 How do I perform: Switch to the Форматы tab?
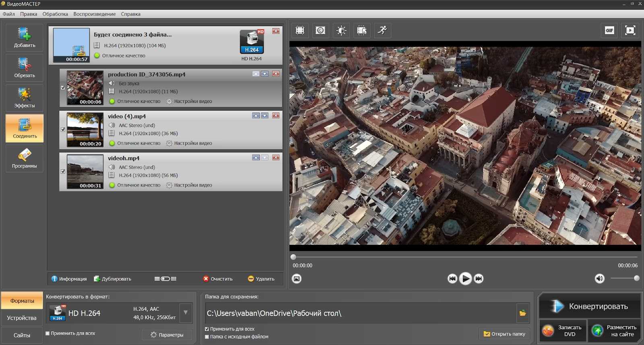(22, 301)
